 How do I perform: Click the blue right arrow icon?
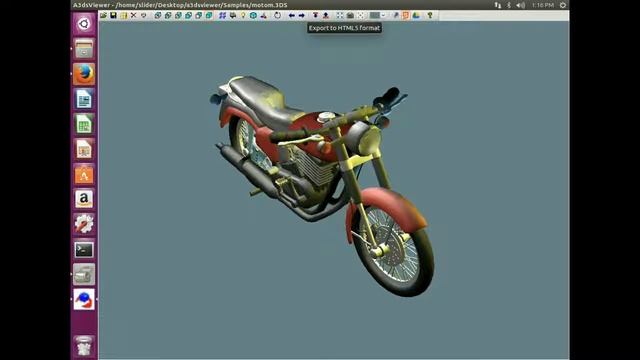click(x=302, y=16)
